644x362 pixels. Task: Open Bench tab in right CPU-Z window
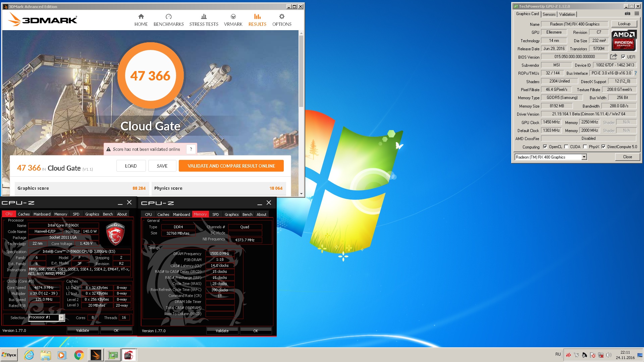248,215
